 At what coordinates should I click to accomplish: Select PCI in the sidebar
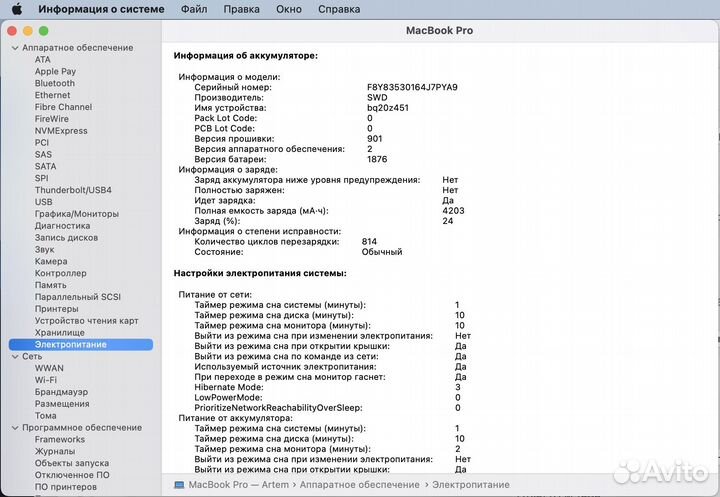tap(42, 142)
